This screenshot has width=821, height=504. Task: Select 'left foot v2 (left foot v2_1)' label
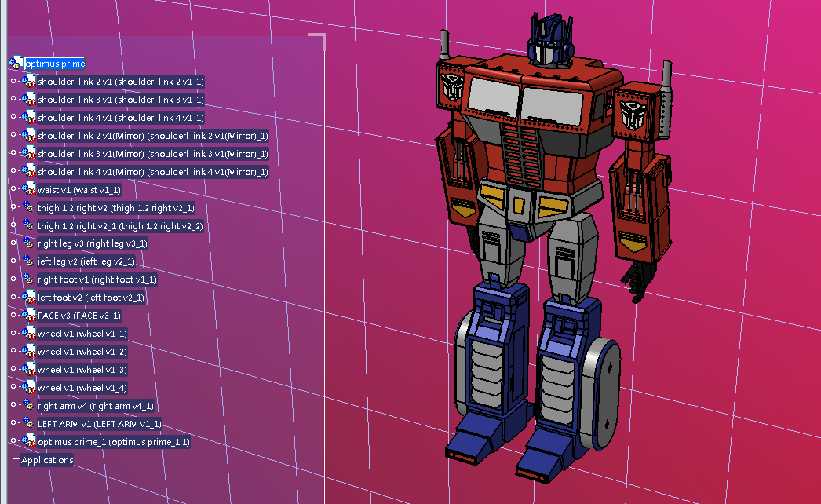pos(90,298)
